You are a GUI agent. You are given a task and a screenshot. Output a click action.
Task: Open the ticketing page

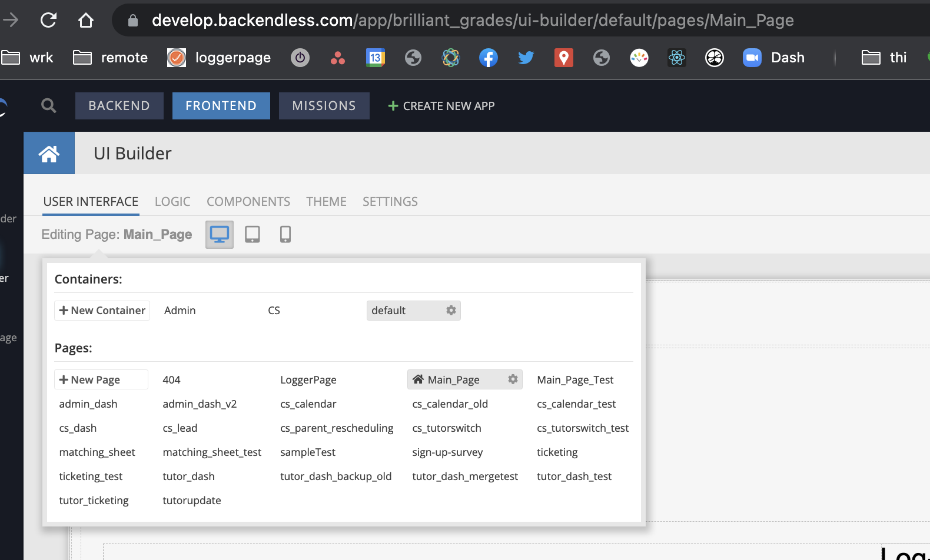pos(557,452)
